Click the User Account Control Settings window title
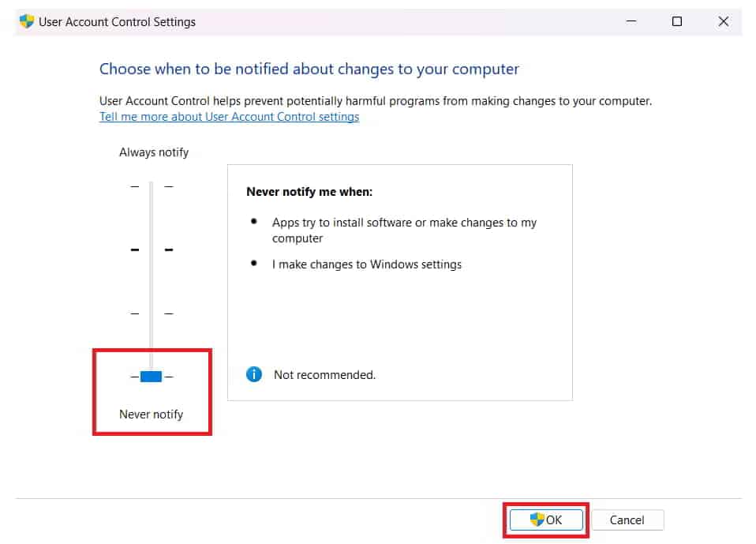Image resolution: width=756 pixels, height=544 pixels. coord(117,22)
